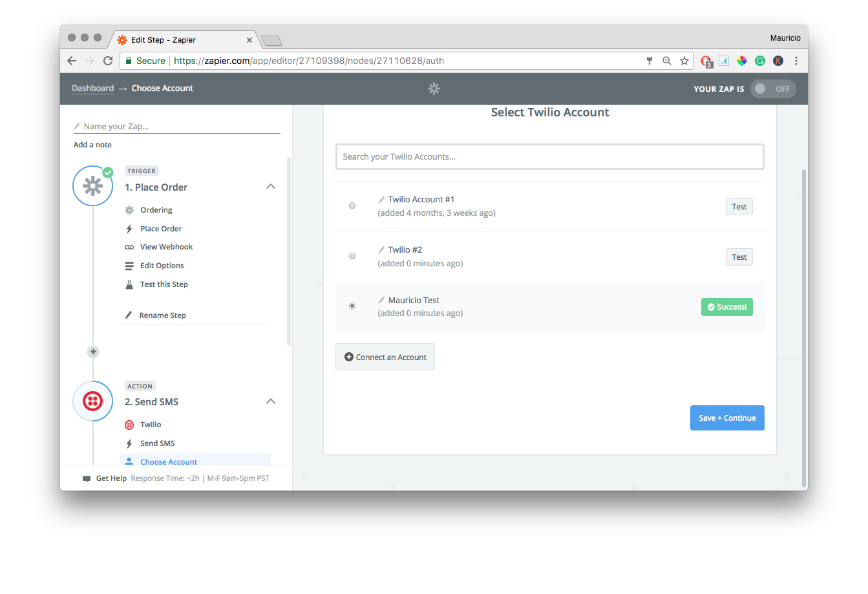Click the secure lock icon
Viewport: 868px width, 594px height.
click(129, 61)
